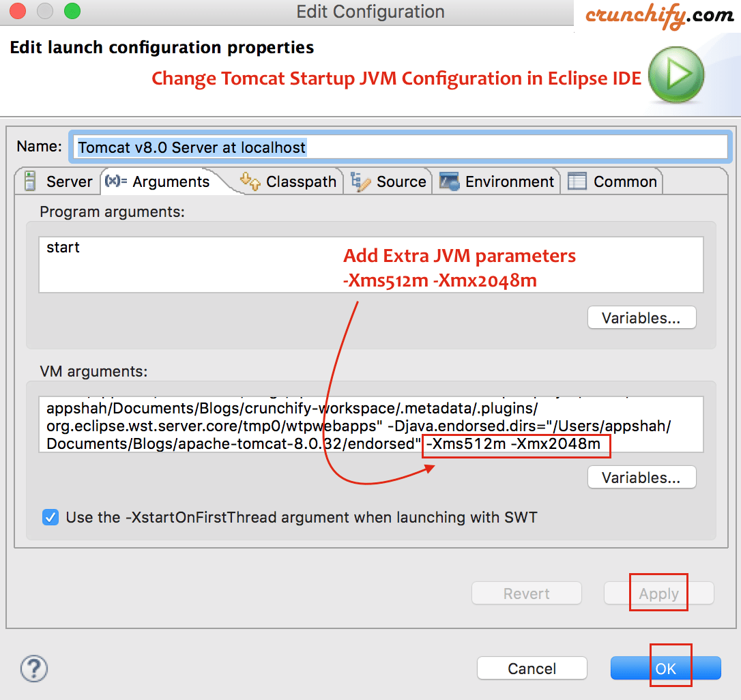Open help via question mark icon
741x700 pixels.
click(x=34, y=669)
